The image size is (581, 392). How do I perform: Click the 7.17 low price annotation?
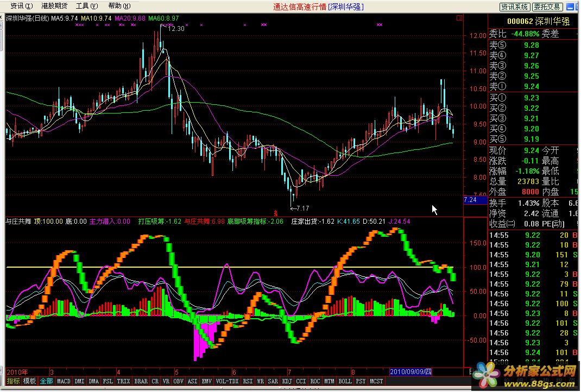coord(302,208)
